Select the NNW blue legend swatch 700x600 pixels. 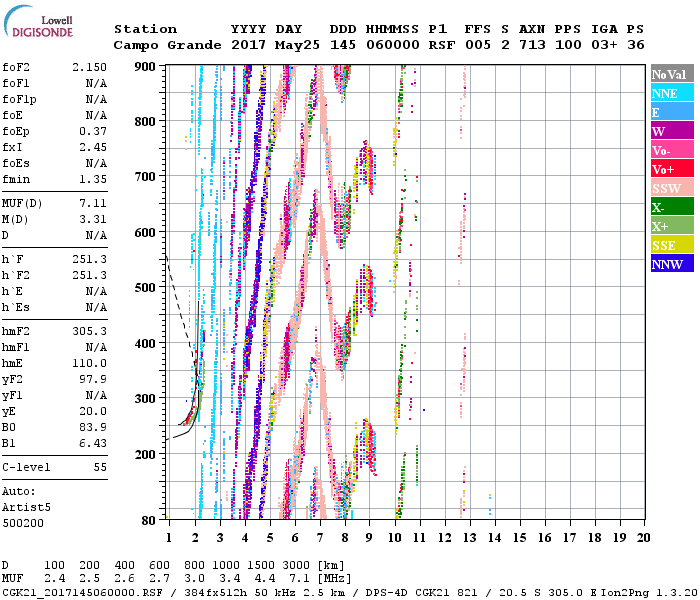[672, 264]
